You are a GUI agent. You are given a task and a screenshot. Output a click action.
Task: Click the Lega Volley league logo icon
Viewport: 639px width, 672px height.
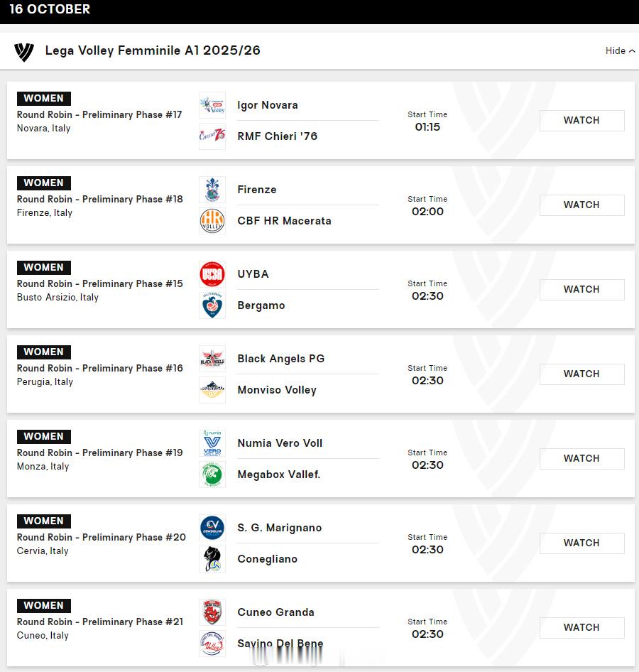point(23,51)
